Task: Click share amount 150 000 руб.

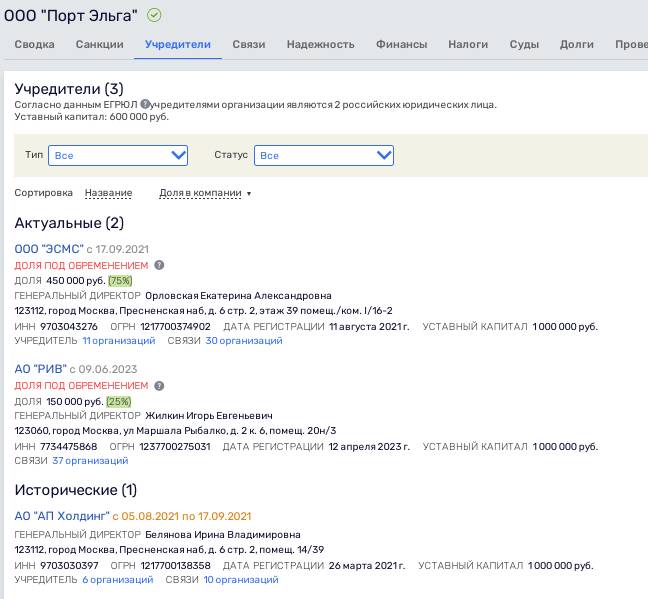Action: 75,401
